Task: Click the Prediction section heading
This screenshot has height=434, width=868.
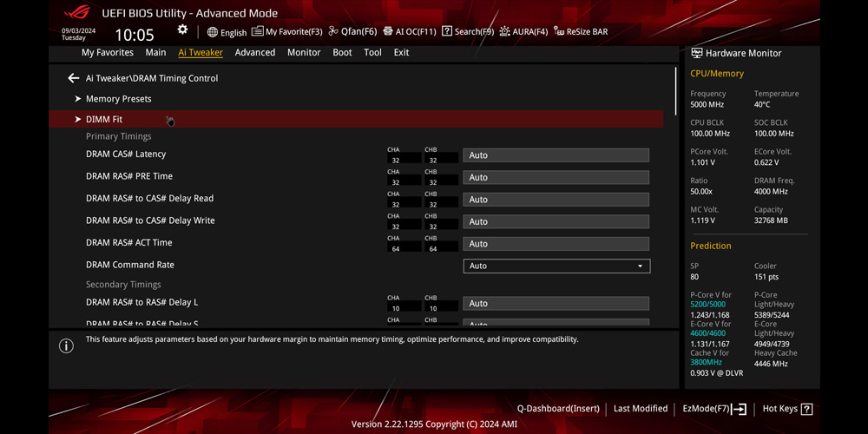Action: (x=711, y=246)
